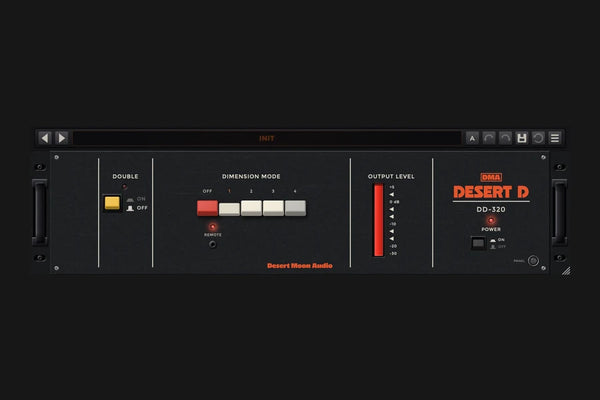Click the red REMOTE indicator LED

[x=212, y=227]
